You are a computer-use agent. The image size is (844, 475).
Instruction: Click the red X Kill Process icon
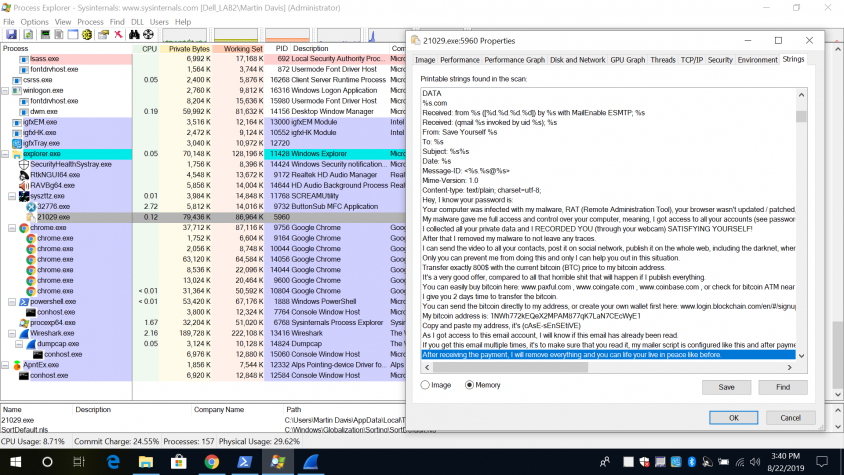pyautogui.click(x=118, y=35)
